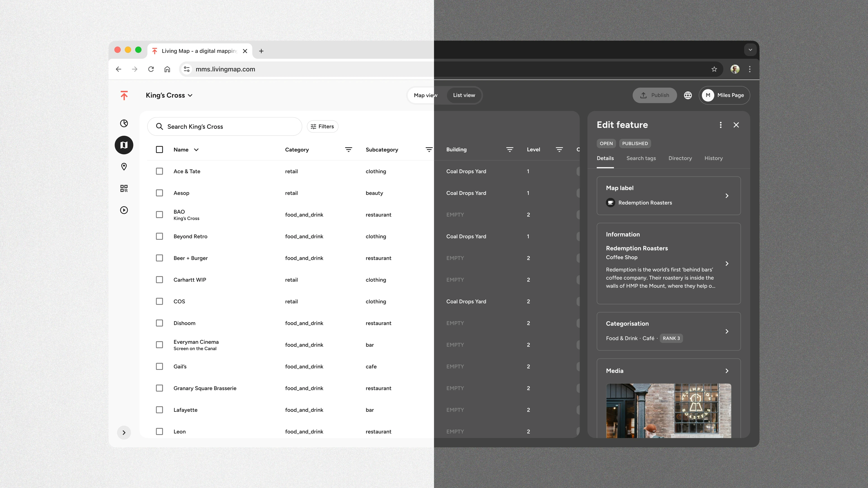This screenshot has height=488, width=868.
Task: Click the Search King's Cross field
Action: [224, 126]
